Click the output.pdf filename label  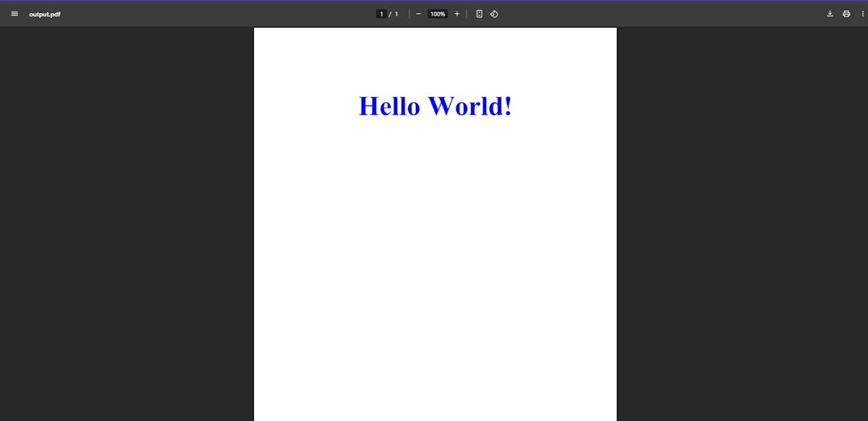44,13
